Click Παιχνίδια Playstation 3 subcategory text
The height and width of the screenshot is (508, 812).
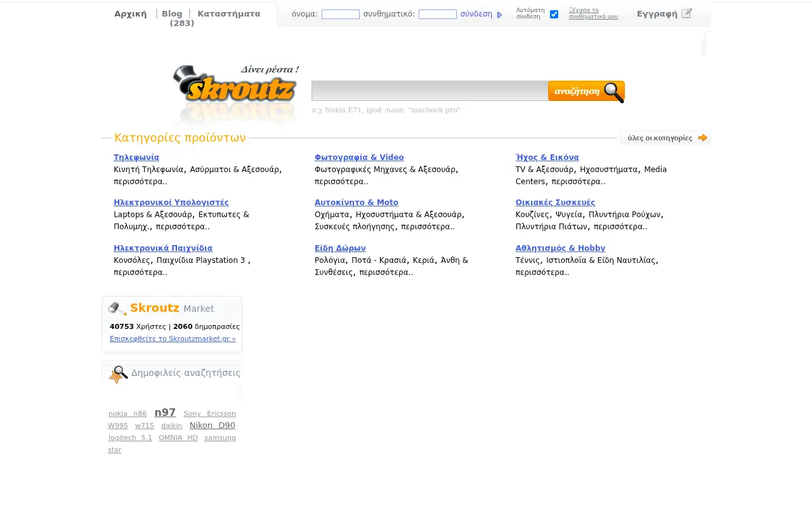[x=200, y=260]
